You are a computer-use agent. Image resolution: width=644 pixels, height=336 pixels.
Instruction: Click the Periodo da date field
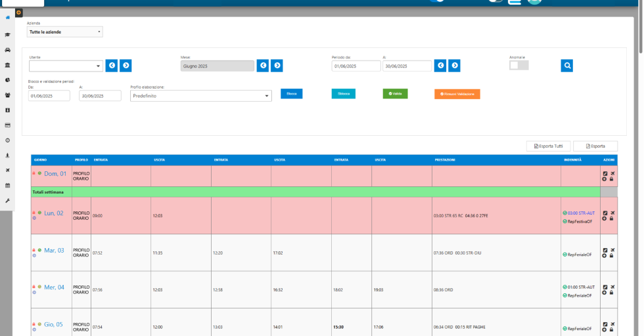coord(356,66)
